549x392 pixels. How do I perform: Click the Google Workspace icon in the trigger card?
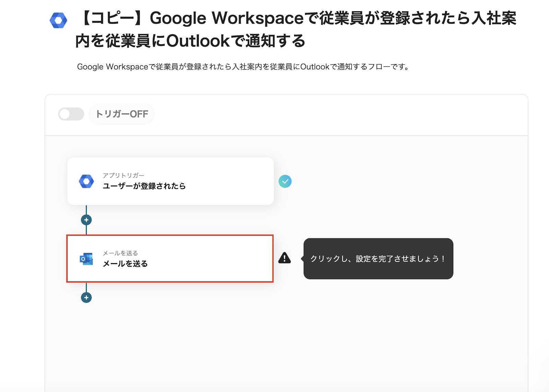click(x=86, y=181)
